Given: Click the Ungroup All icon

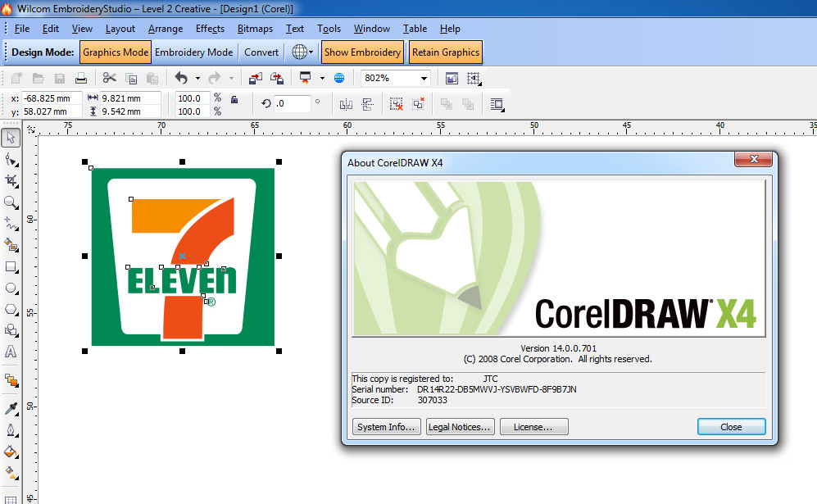Looking at the screenshot, I should click(418, 104).
